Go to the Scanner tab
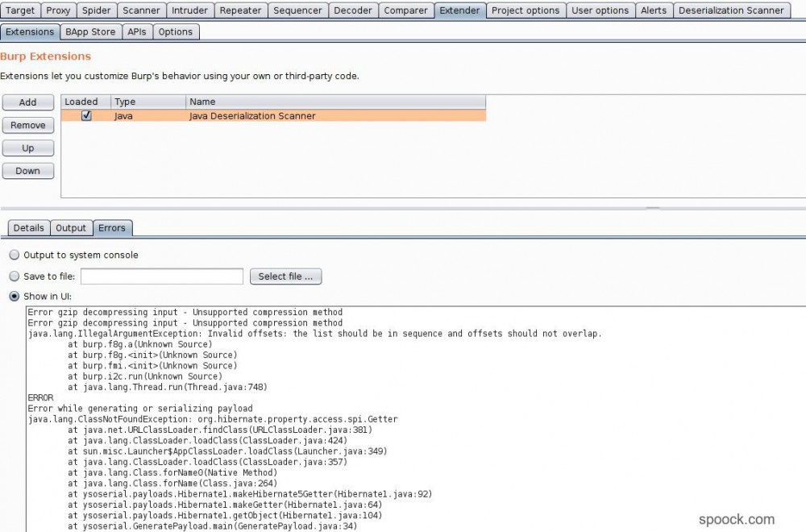This screenshot has width=806, height=532. pos(141,10)
